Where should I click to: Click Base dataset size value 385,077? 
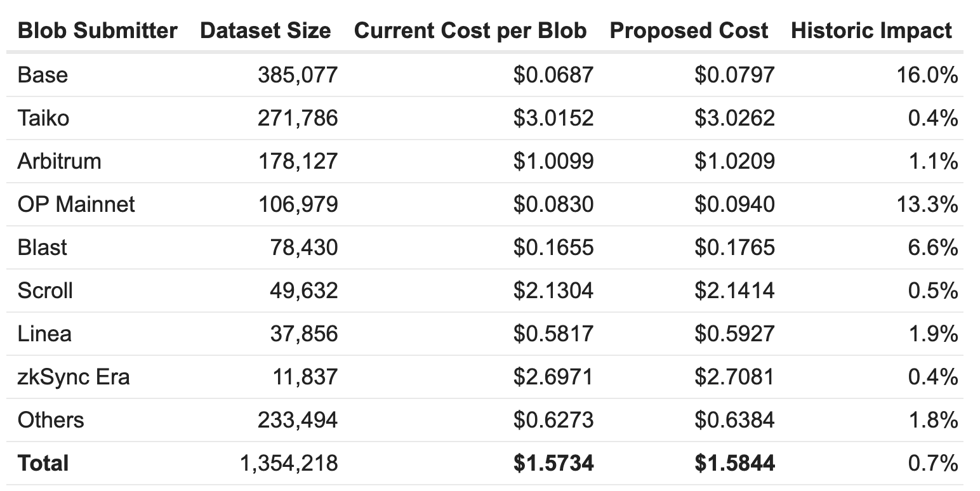point(298,75)
